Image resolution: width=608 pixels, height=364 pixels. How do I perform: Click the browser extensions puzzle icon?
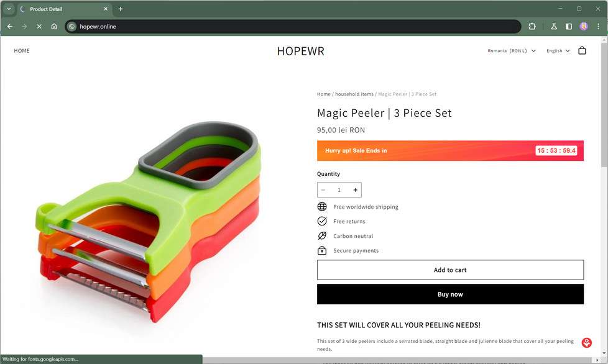tap(532, 26)
